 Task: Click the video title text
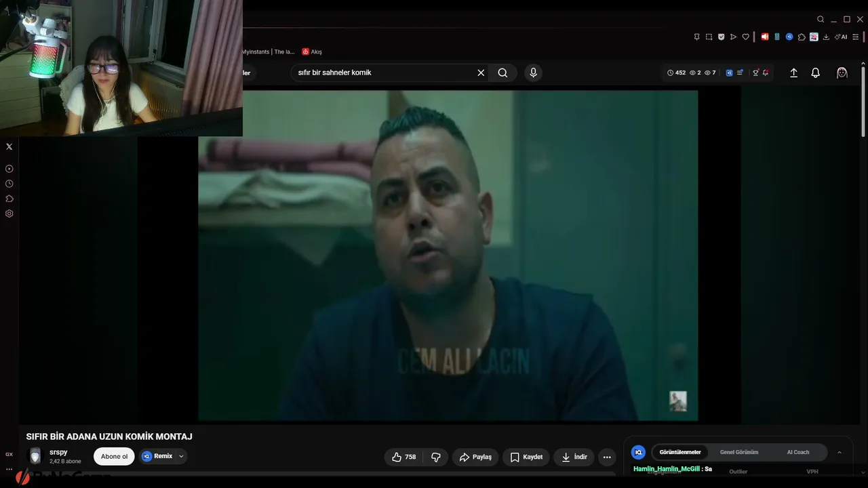109,436
